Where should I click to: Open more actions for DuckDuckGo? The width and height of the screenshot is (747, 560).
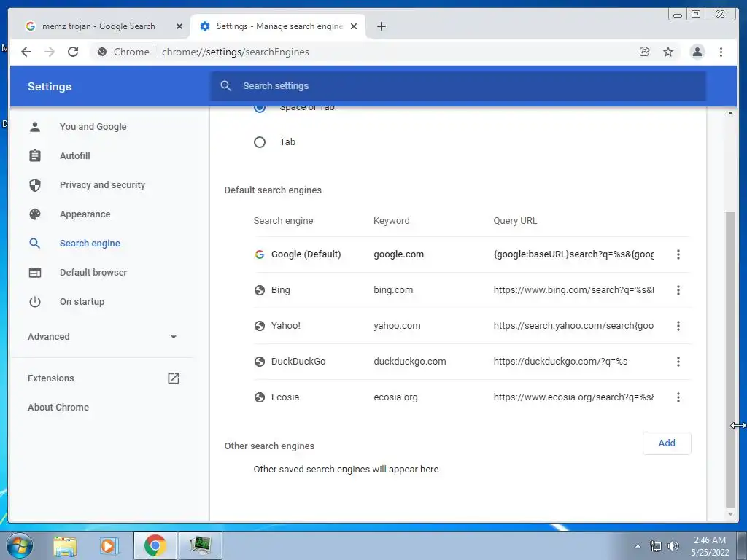(678, 362)
